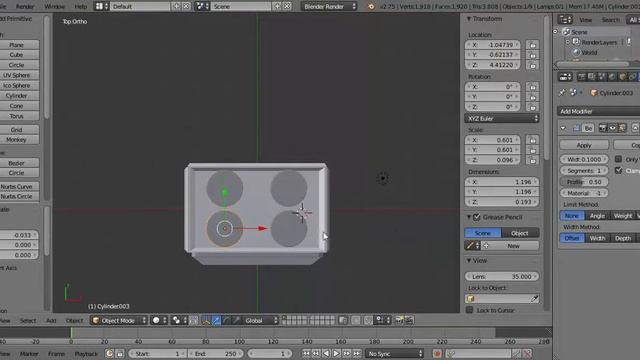This screenshot has height=360, width=640.
Task: Click the properties editor type icon
Action: point(565,77)
